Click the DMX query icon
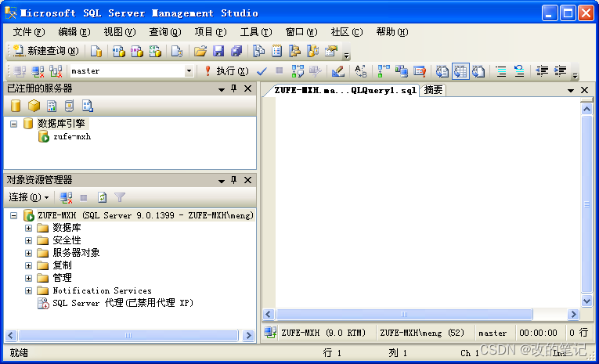The image size is (599, 364). click(137, 51)
